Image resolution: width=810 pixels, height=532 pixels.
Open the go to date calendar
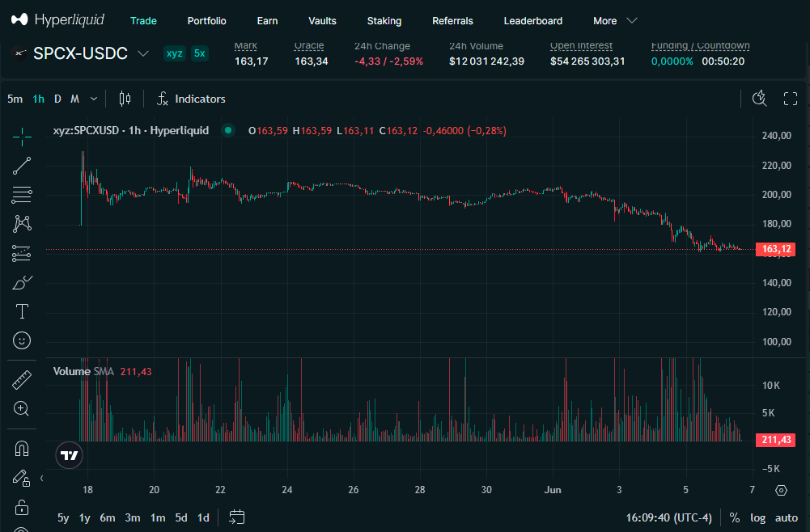[236, 517]
